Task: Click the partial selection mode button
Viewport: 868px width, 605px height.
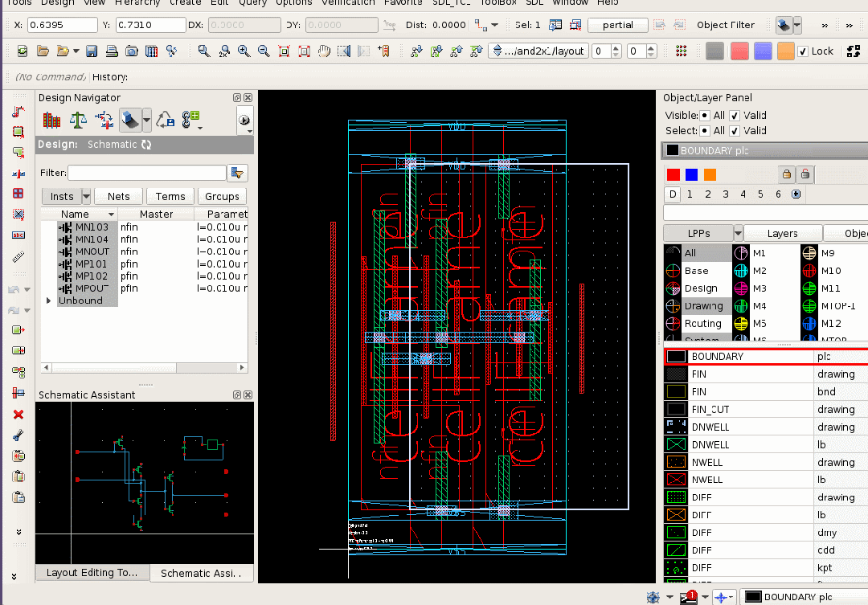Action: point(617,25)
